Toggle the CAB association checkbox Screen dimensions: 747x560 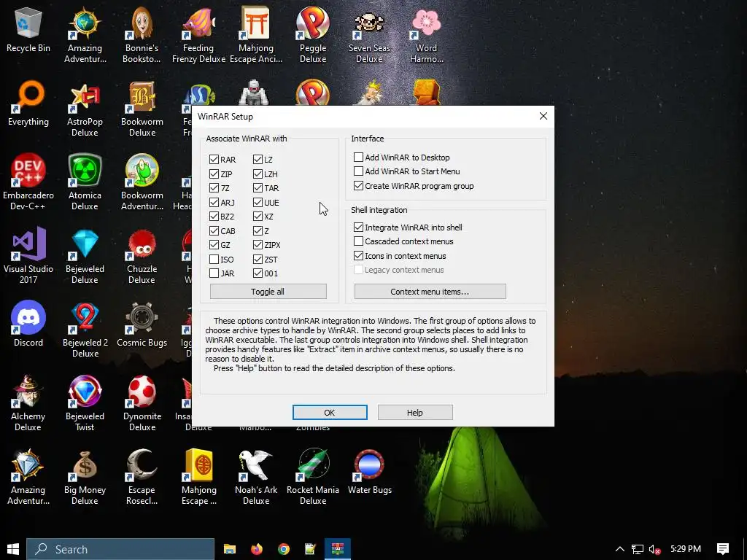(214, 231)
